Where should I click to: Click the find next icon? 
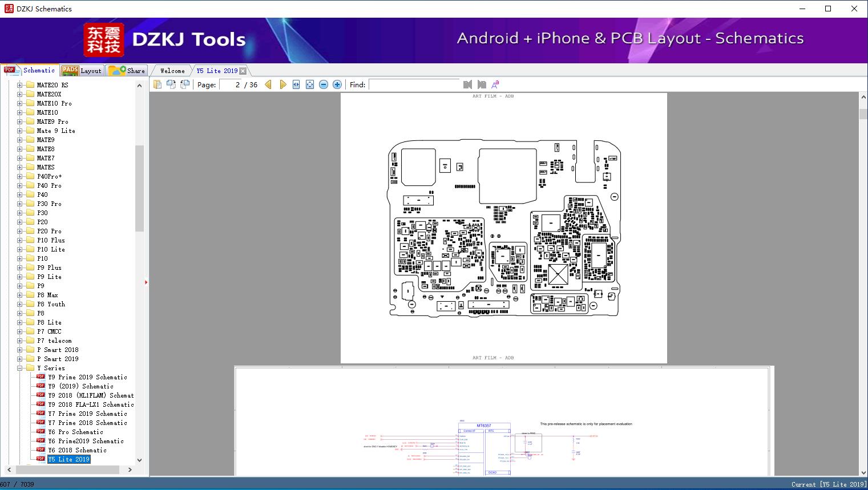tap(482, 84)
